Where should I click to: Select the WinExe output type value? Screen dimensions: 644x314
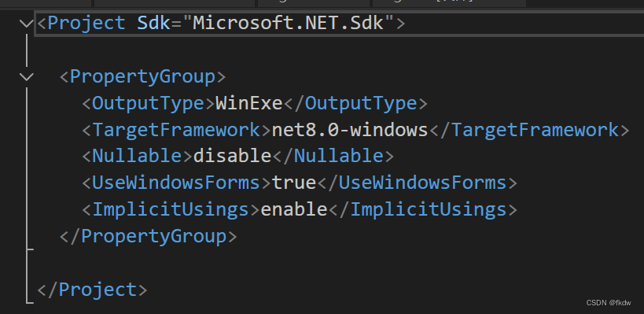(x=249, y=103)
